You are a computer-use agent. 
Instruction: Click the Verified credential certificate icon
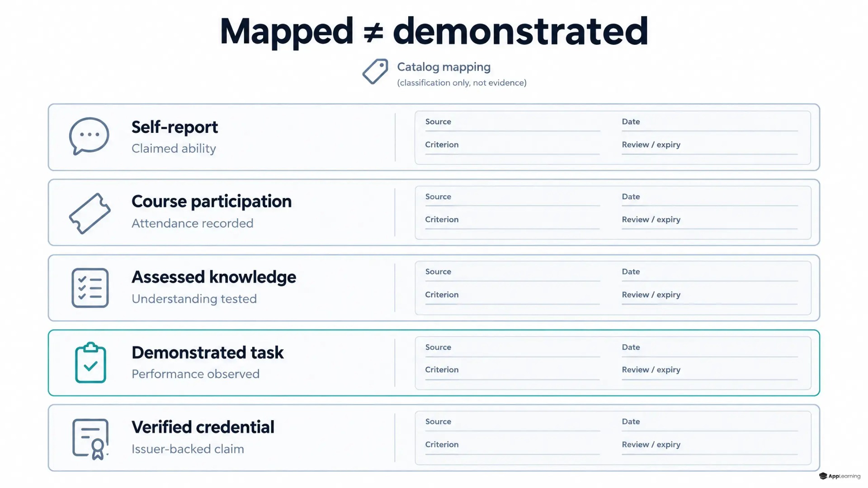coord(90,439)
